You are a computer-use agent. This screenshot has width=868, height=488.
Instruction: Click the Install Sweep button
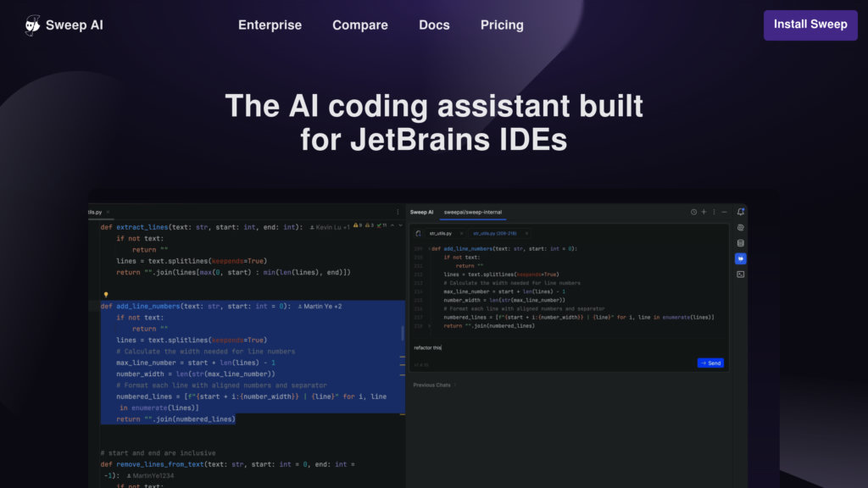pyautogui.click(x=810, y=25)
